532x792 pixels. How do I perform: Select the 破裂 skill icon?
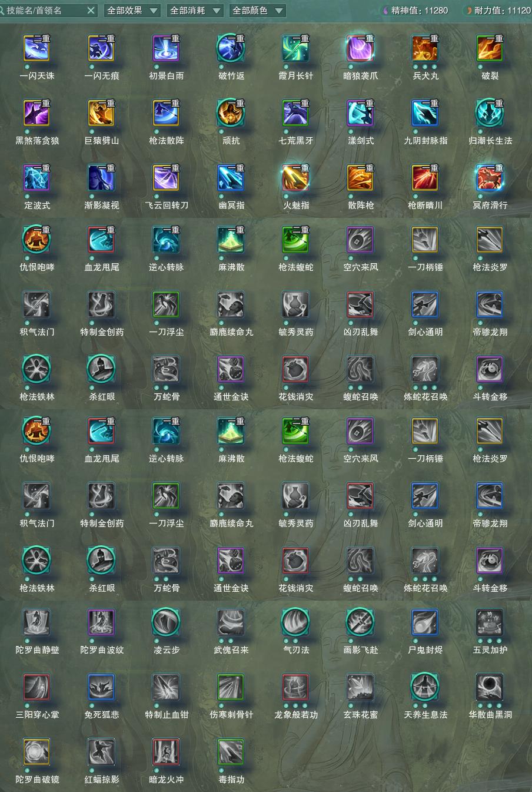coord(490,49)
